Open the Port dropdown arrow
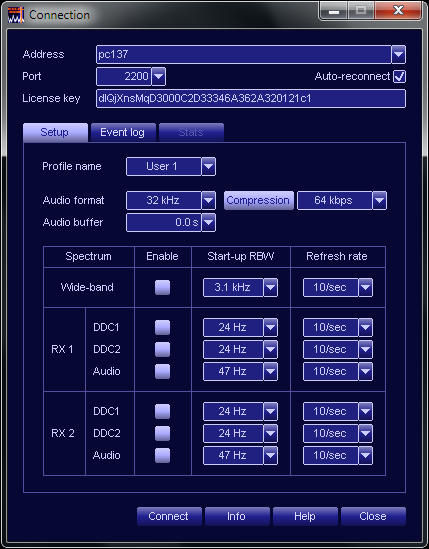Image resolution: width=429 pixels, height=549 pixels. (159, 76)
